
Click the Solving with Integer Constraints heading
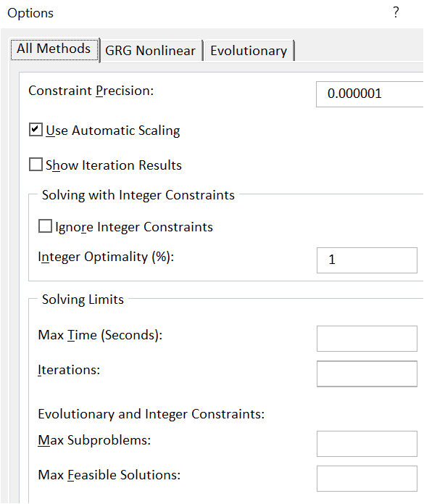[138, 195]
